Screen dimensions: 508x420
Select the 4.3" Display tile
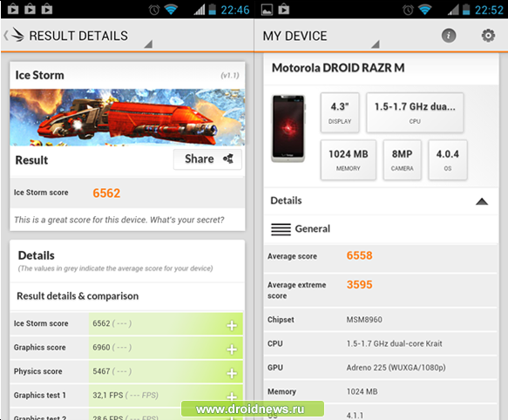(340, 112)
